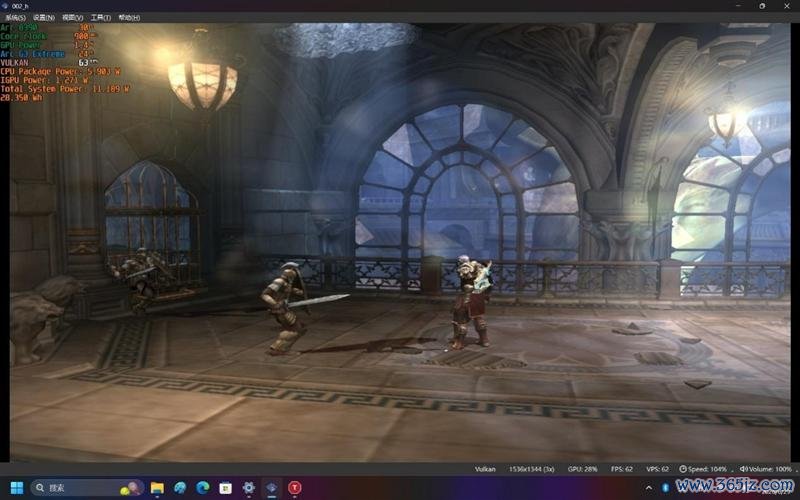Minimize the emulator window
Image resolution: width=800 pixels, height=500 pixels.
738,6
